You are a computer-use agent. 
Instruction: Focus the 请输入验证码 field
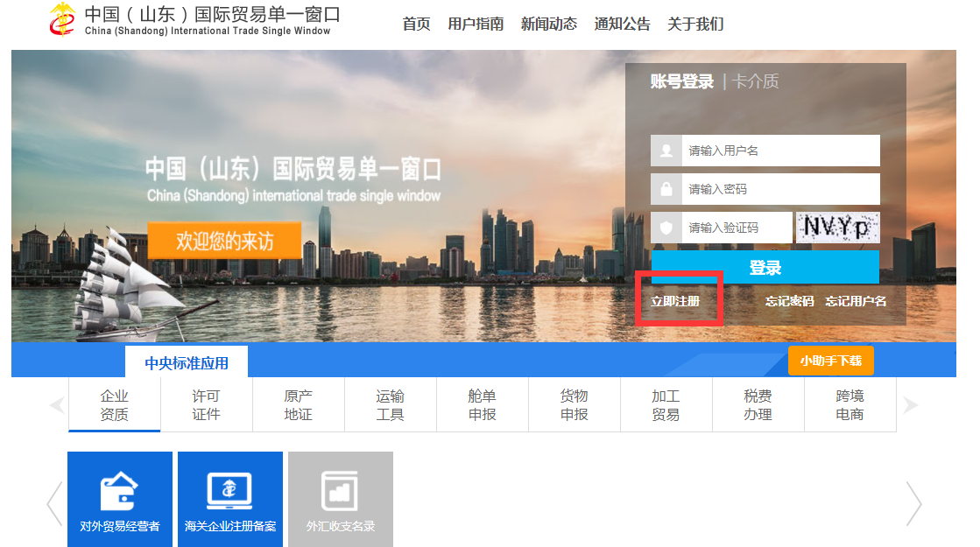click(737, 228)
